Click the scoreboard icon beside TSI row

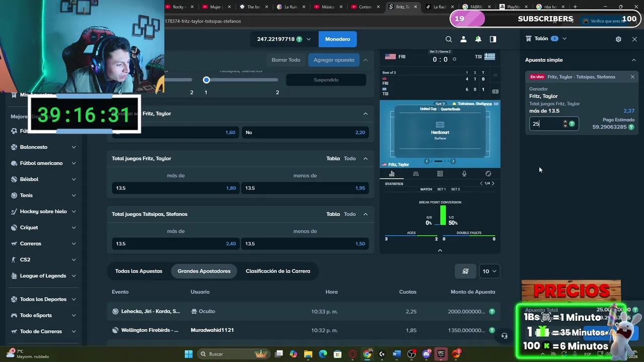pyautogui.click(x=495, y=92)
